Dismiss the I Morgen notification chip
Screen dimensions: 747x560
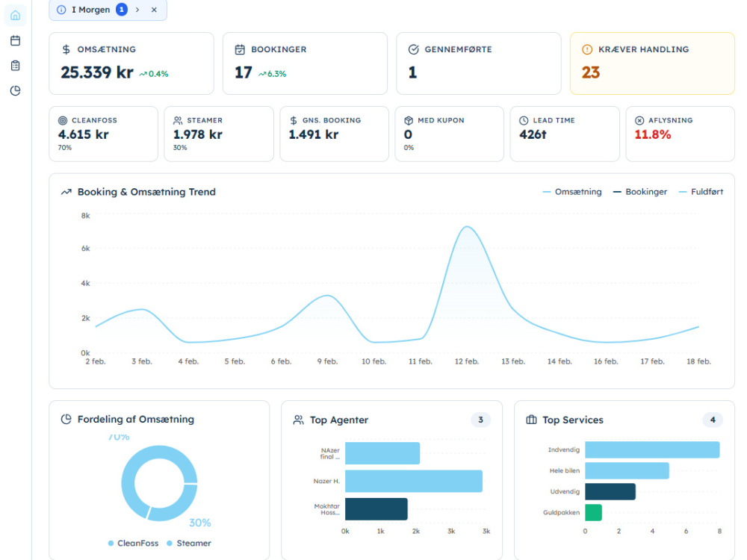click(154, 10)
